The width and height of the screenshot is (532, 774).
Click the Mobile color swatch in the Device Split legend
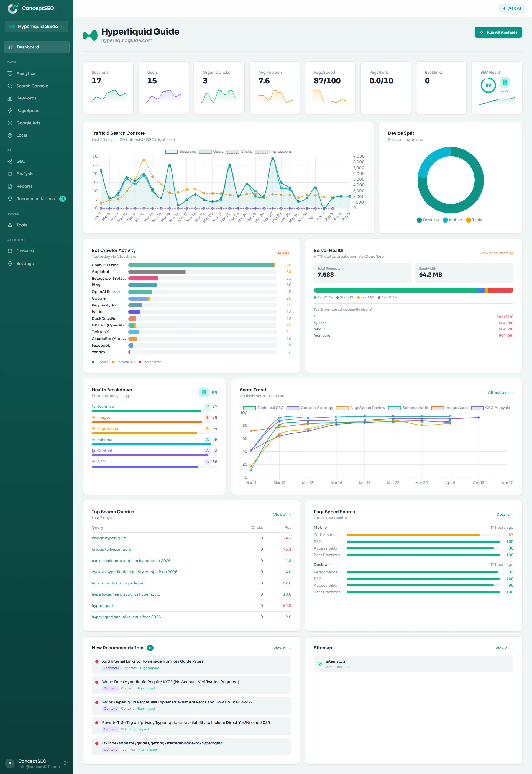pyautogui.click(x=445, y=220)
